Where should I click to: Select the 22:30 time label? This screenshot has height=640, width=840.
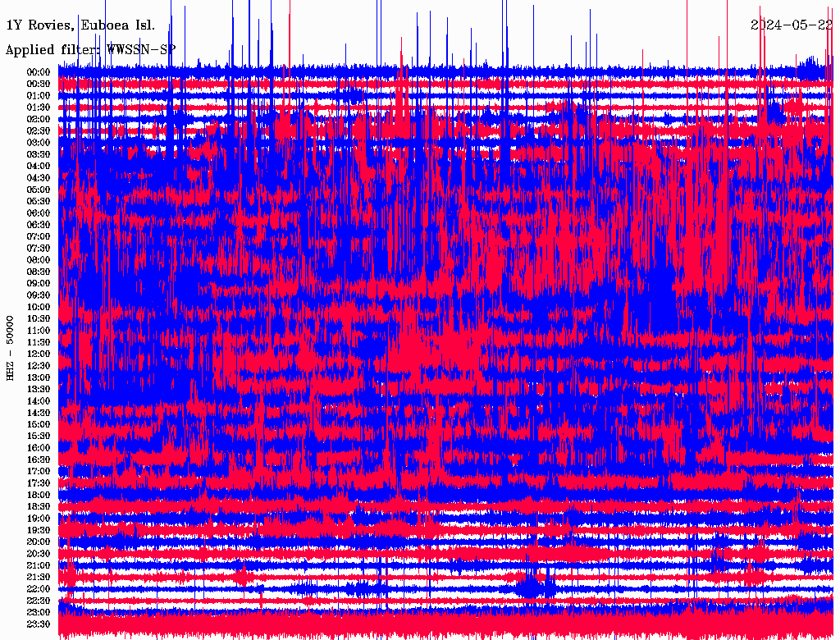(x=39, y=601)
